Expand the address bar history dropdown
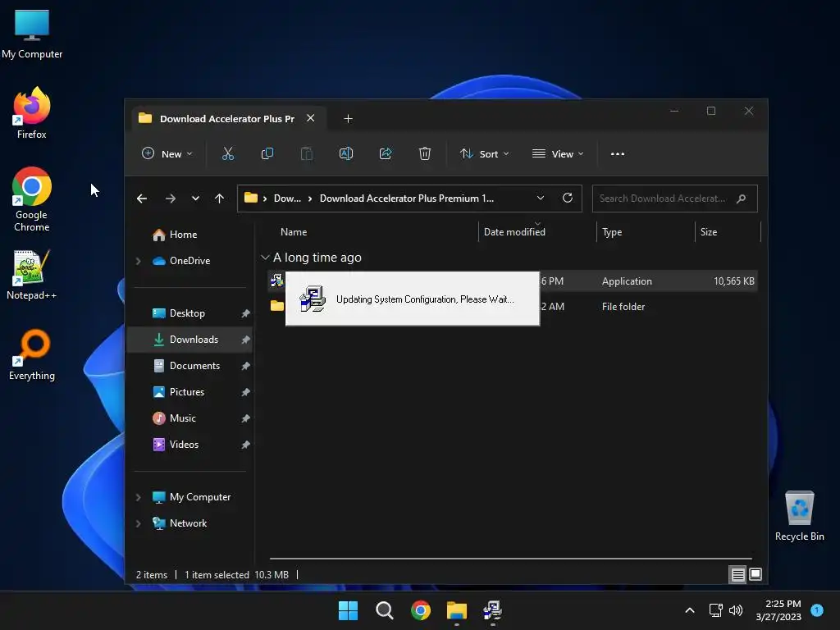This screenshot has height=630, width=840. point(541,199)
